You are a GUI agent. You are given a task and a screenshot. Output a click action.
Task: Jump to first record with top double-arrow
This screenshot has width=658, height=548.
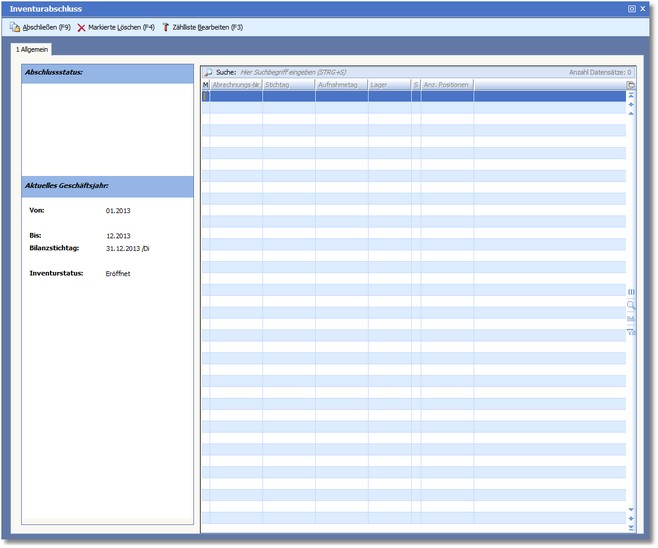pos(631,96)
